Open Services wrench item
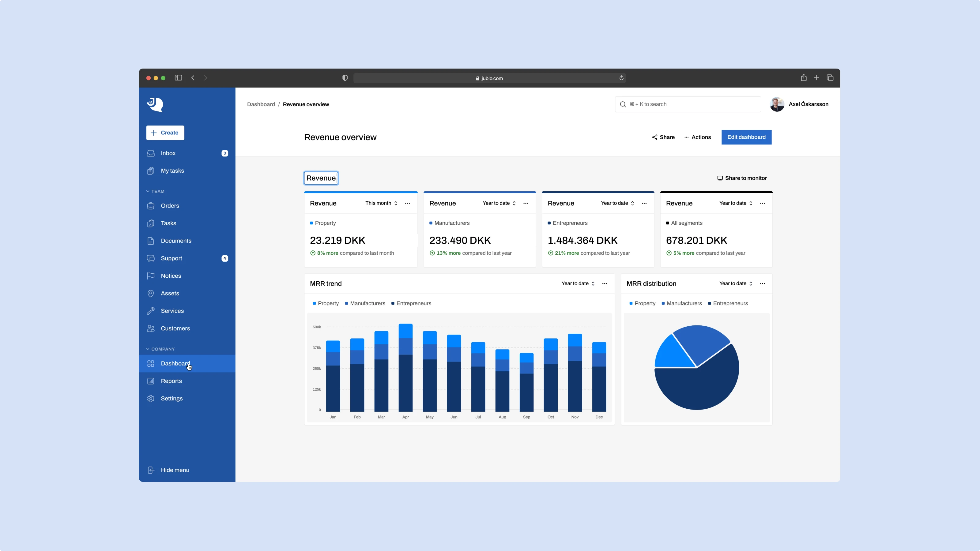 click(x=171, y=311)
